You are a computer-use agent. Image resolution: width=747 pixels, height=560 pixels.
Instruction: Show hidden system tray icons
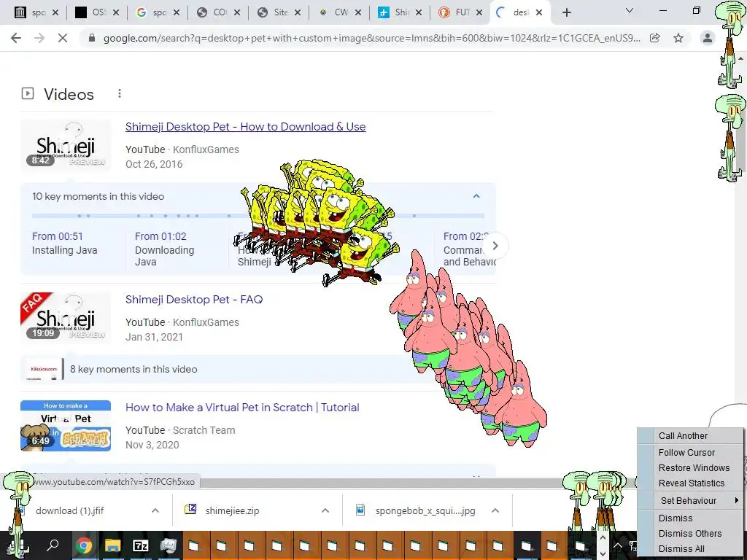tap(617, 545)
